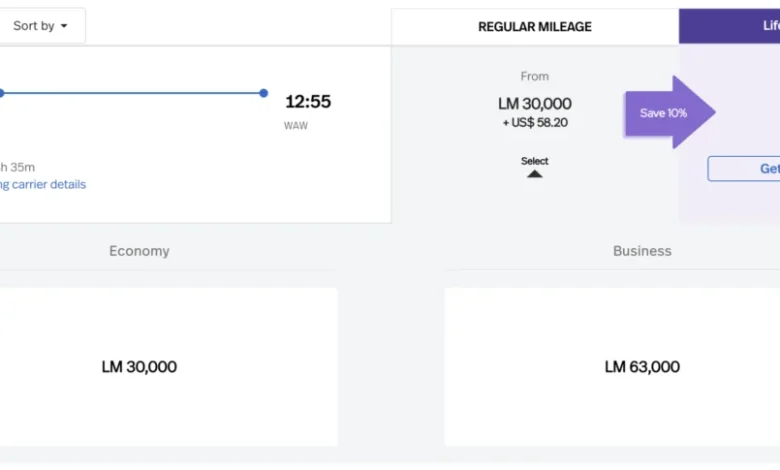Click the 12:55 arrival time

click(x=308, y=102)
